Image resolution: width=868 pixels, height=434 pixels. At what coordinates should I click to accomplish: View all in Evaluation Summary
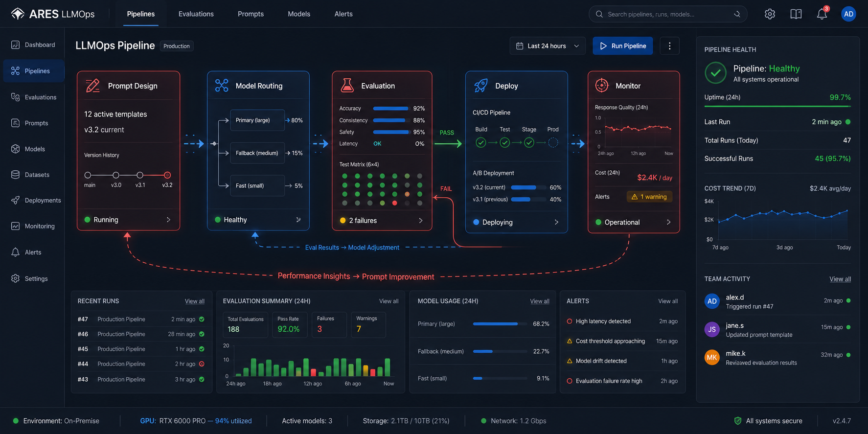pyautogui.click(x=388, y=301)
